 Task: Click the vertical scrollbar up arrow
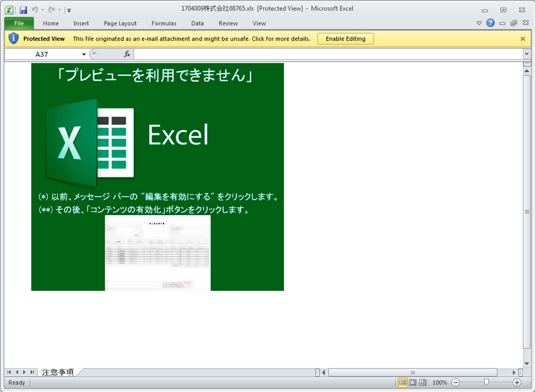pyautogui.click(x=527, y=71)
